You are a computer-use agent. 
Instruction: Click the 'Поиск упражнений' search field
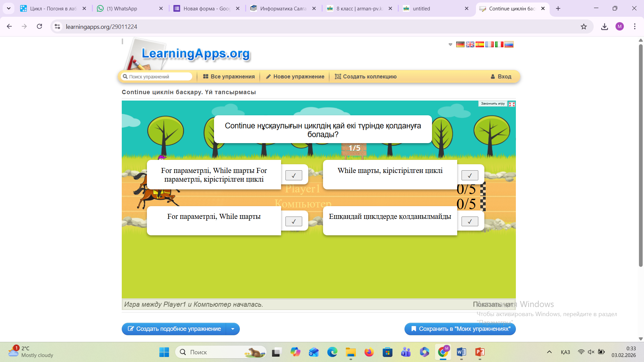158,77
